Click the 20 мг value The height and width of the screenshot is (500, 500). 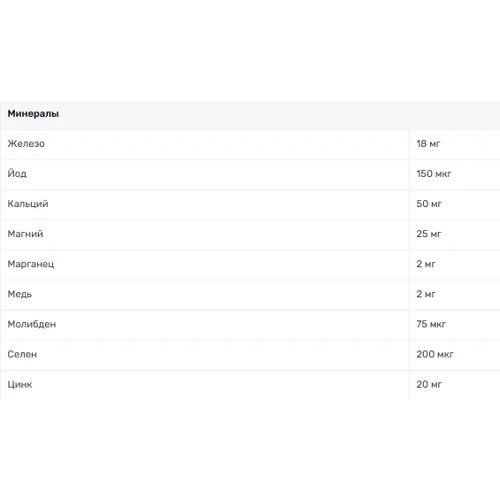click(x=429, y=384)
